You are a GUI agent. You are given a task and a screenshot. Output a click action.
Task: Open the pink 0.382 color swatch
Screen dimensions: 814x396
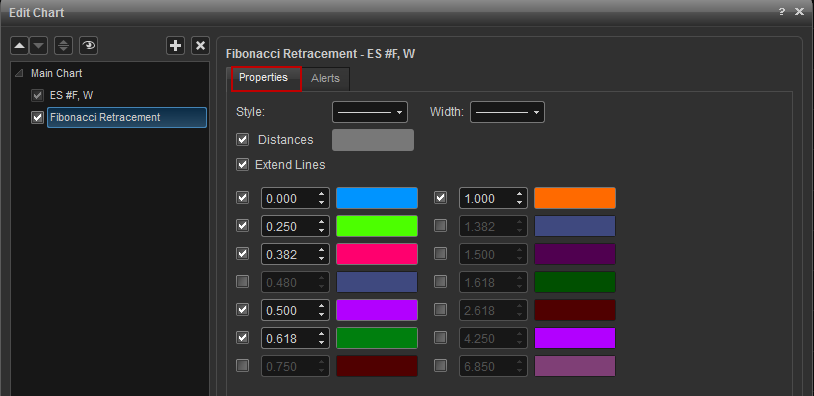pyautogui.click(x=377, y=254)
